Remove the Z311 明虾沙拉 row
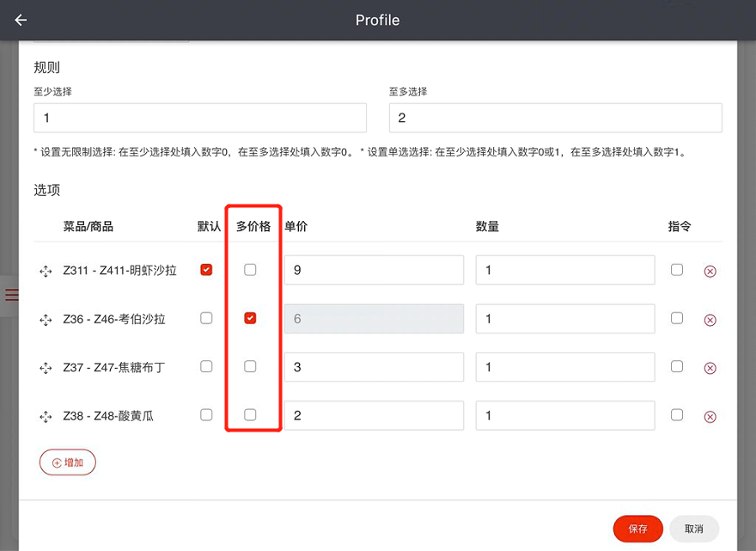This screenshot has height=551, width=756. pos(710,271)
